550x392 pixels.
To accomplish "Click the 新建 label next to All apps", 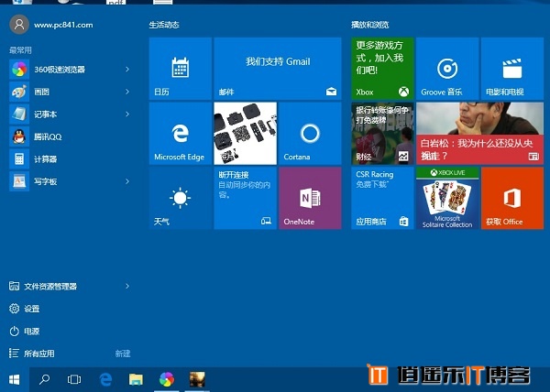I will pyautogui.click(x=123, y=354).
